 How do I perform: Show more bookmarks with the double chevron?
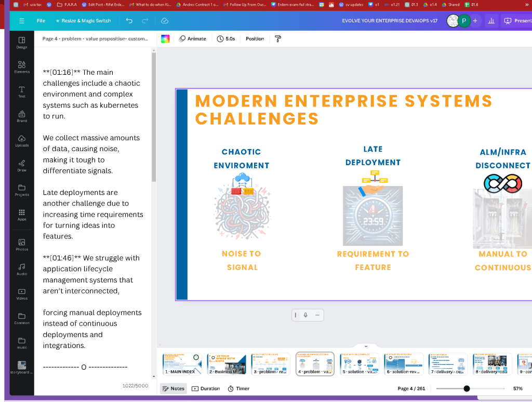tap(527, 5)
